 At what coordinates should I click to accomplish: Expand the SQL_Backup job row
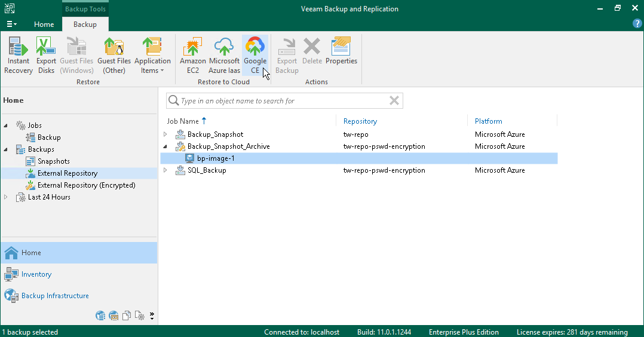click(165, 170)
